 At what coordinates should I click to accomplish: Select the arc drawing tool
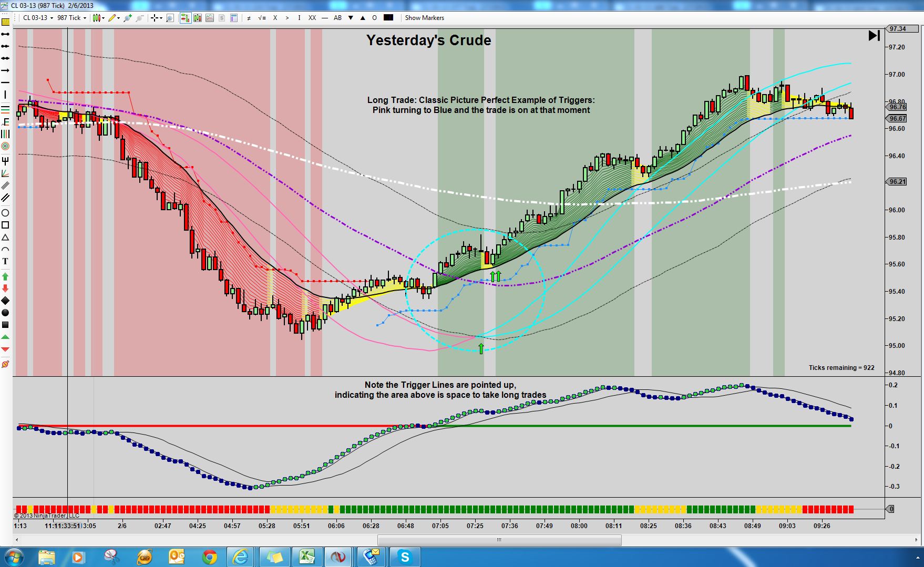(x=5, y=249)
